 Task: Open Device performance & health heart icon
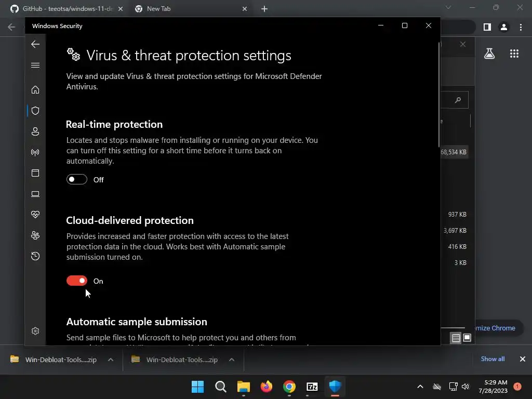point(35,215)
